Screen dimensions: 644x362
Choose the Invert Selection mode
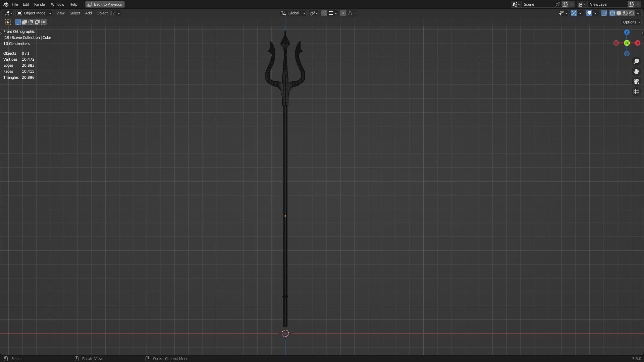click(37, 22)
